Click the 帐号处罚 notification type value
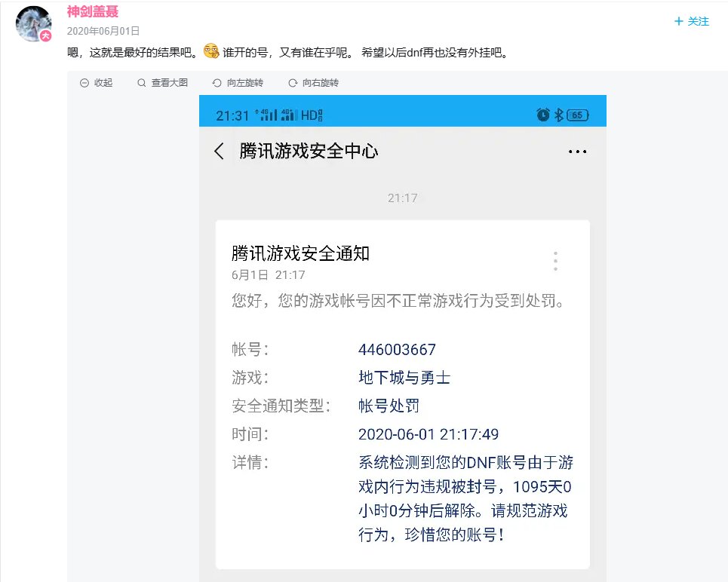 389,406
